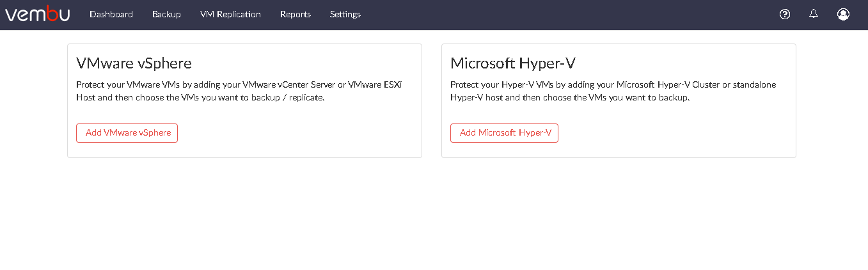
Task: Click empty space inside the Microsoft Hyper-V card
Action: pyautogui.click(x=678, y=131)
